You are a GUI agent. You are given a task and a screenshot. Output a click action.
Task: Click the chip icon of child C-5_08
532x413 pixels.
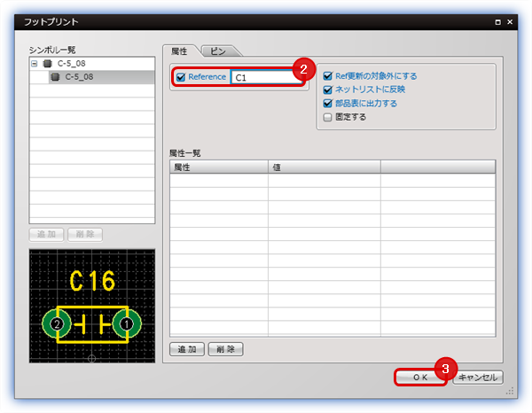(x=55, y=77)
